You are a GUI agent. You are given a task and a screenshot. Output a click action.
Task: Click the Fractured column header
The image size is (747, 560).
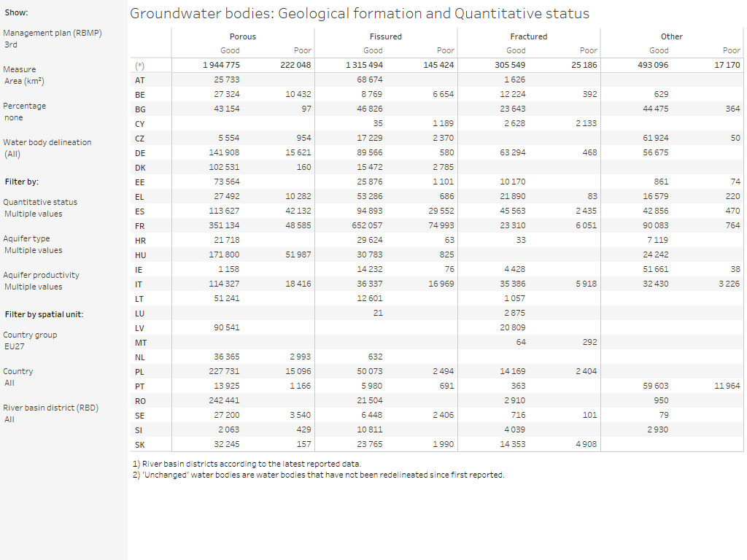pos(528,36)
